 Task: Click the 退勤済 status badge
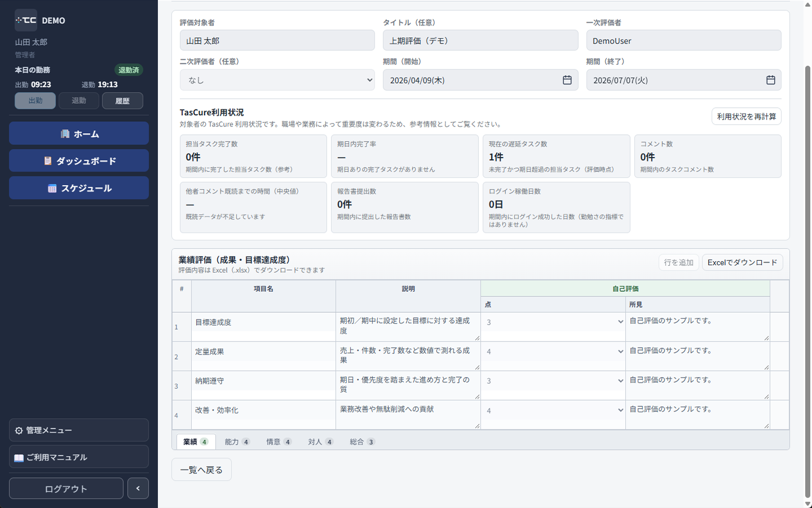point(129,70)
